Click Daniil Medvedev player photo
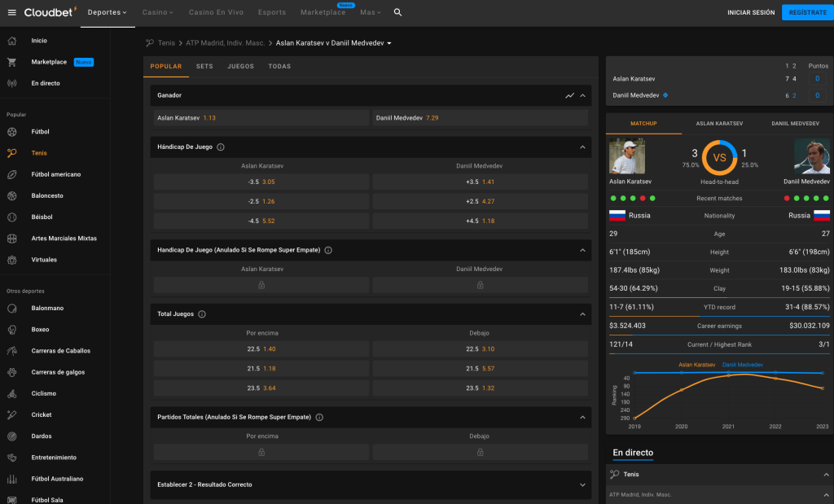The image size is (834, 504). [812, 156]
